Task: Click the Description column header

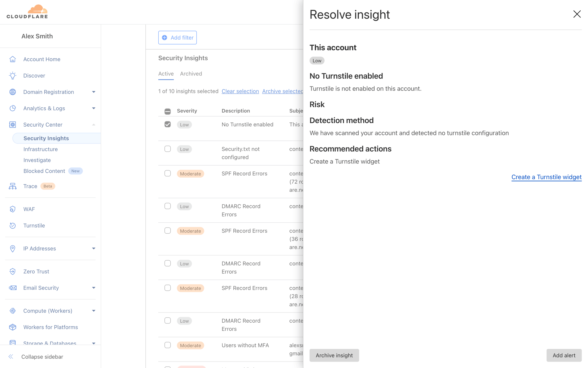Action: pos(236,111)
